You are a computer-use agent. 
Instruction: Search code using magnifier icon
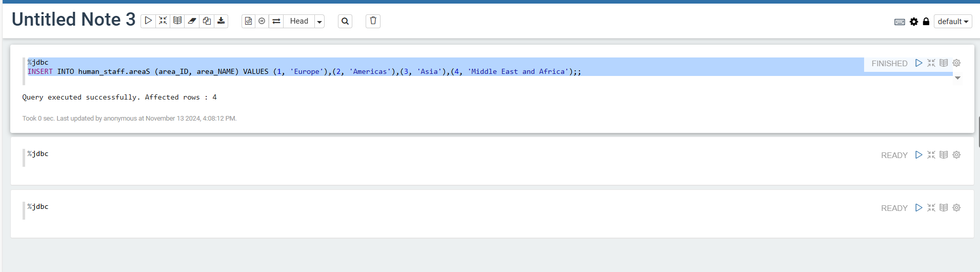click(x=345, y=21)
